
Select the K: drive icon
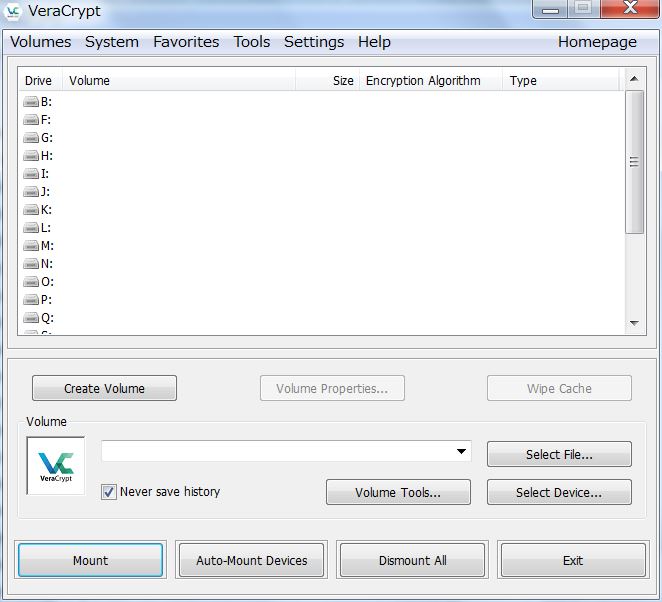click(31, 210)
